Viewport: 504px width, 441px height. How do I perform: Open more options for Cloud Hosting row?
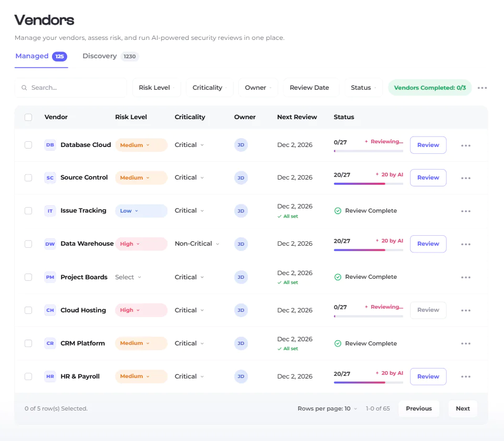tap(466, 310)
